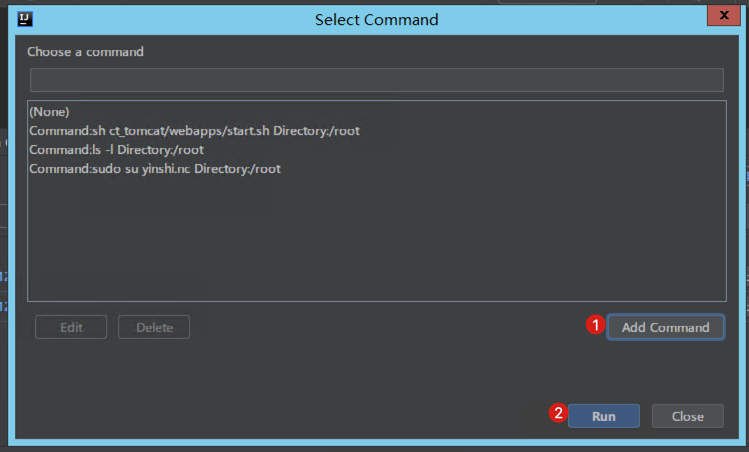Select the sudo su yinshi.nc command
Screen dimensions: 749x452
[155, 169]
